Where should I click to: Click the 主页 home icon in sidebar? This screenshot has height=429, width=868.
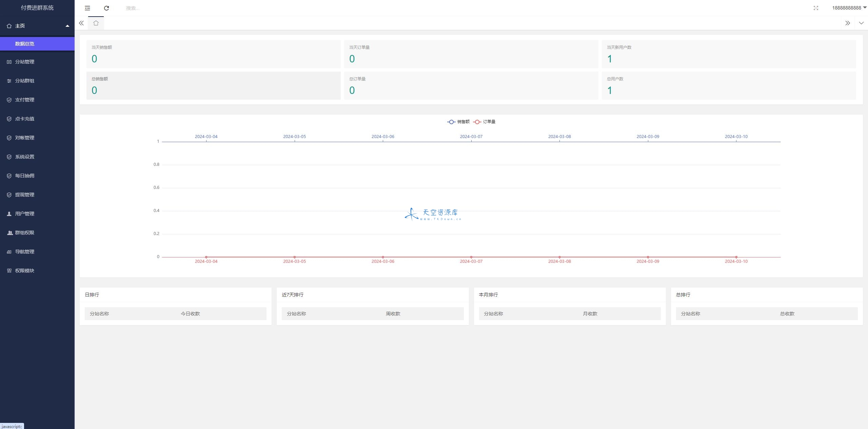point(9,26)
